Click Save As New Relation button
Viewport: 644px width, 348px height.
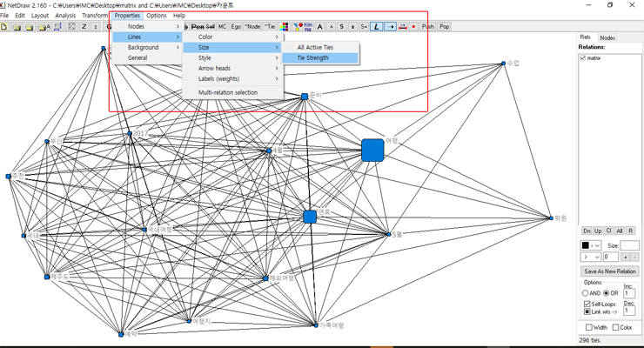(x=609, y=271)
